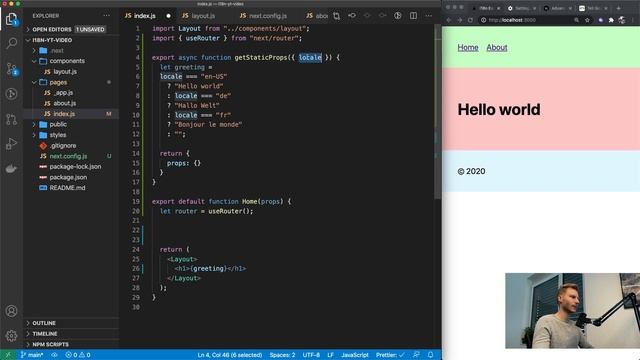Screen dimensions: 640x360
Task: Go forward in the browser window
Action: (x=460, y=20)
